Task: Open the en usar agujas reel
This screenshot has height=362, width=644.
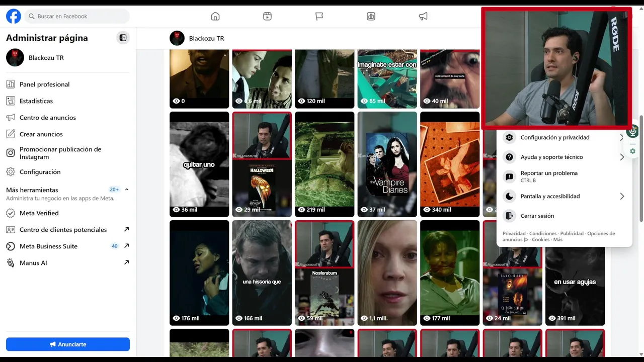Action: [575, 287]
